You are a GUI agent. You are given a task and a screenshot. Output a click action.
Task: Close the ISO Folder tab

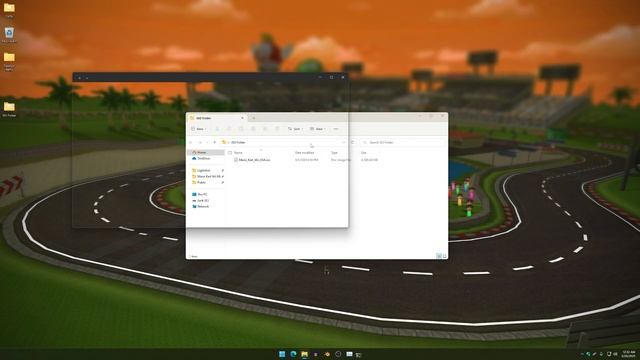pos(242,118)
